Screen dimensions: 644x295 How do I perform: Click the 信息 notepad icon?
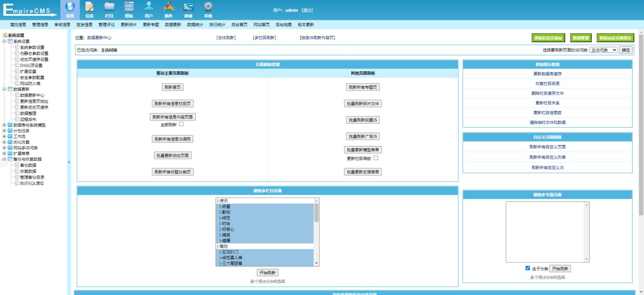pyautogui.click(x=90, y=7)
